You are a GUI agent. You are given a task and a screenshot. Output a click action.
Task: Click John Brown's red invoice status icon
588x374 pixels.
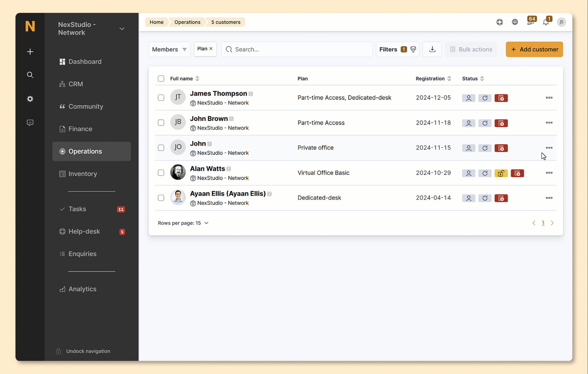point(501,123)
